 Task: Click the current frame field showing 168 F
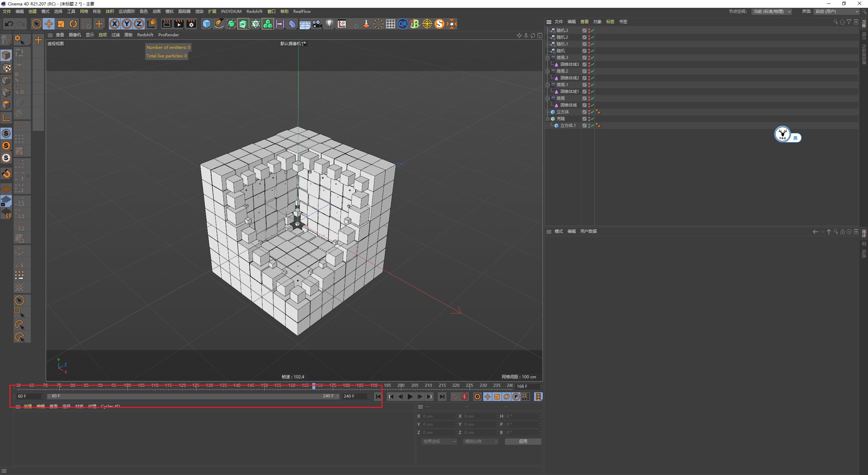coord(528,386)
